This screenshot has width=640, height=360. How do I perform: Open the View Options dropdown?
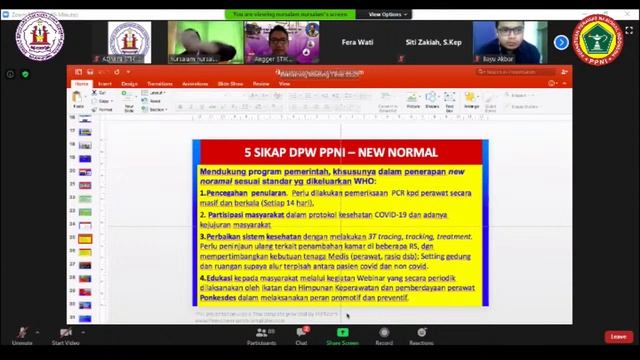coord(387,14)
